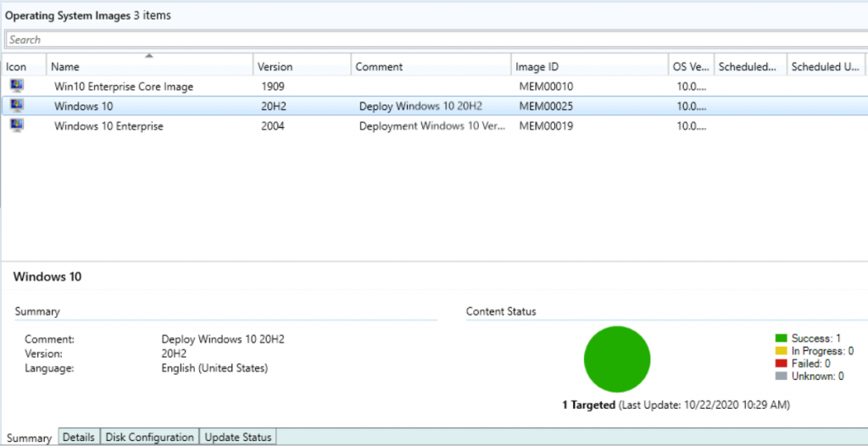This screenshot has width=868, height=446.
Task: Click the Win10 Enterprise Core Image row icon
Action: pyautogui.click(x=17, y=86)
